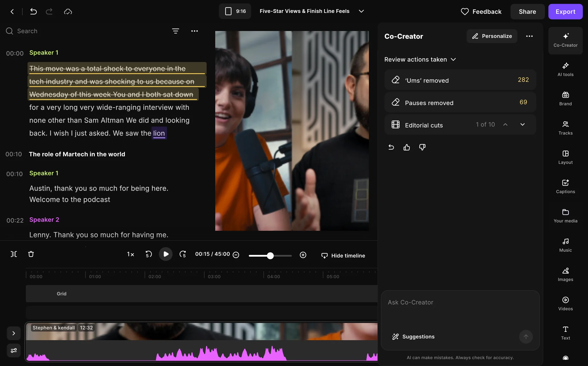The image size is (588, 366).
Task: Click the Share button
Action: (x=527, y=11)
